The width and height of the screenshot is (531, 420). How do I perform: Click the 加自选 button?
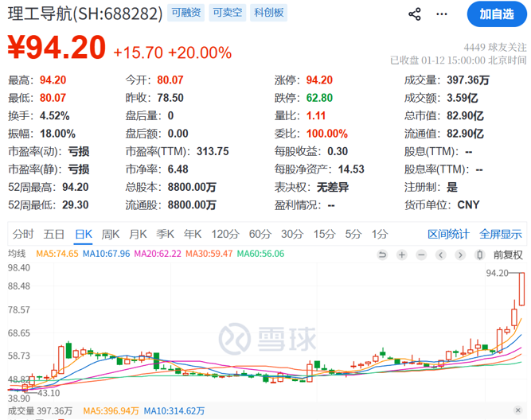[496, 14]
